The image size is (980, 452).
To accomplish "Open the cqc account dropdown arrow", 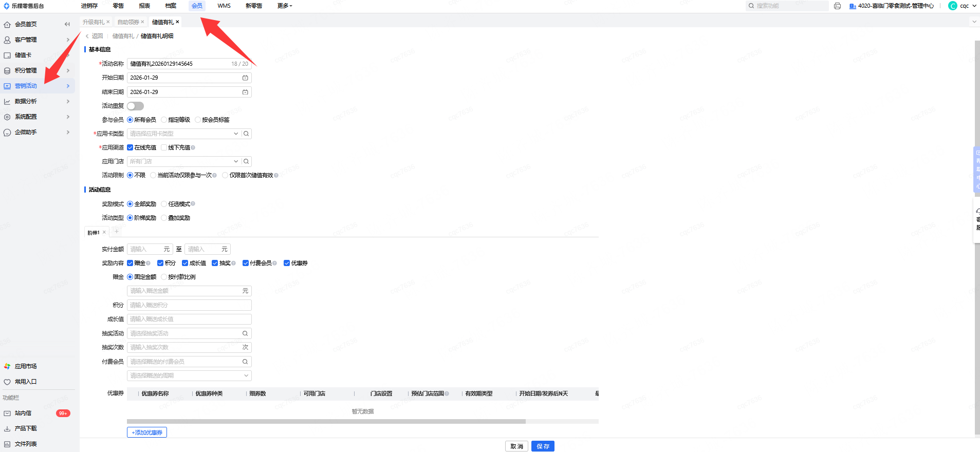I will pos(974,6).
